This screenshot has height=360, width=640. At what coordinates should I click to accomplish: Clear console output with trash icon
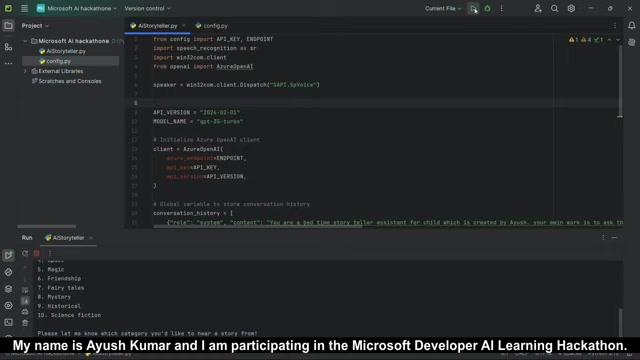pyautogui.click(x=25, y=323)
